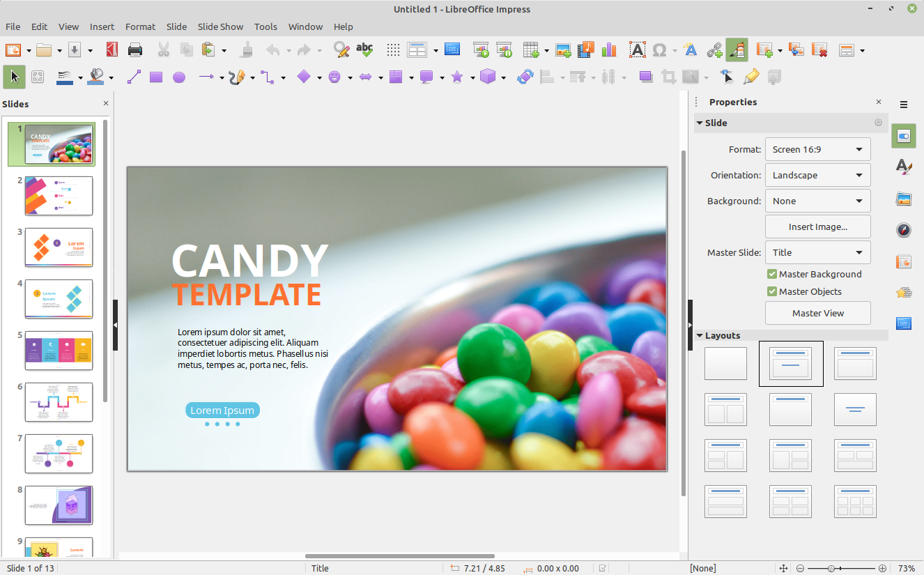The width and height of the screenshot is (924, 575).
Task: Insert a chart using the chart icon
Action: pyautogui.click(x=609, y=49)
